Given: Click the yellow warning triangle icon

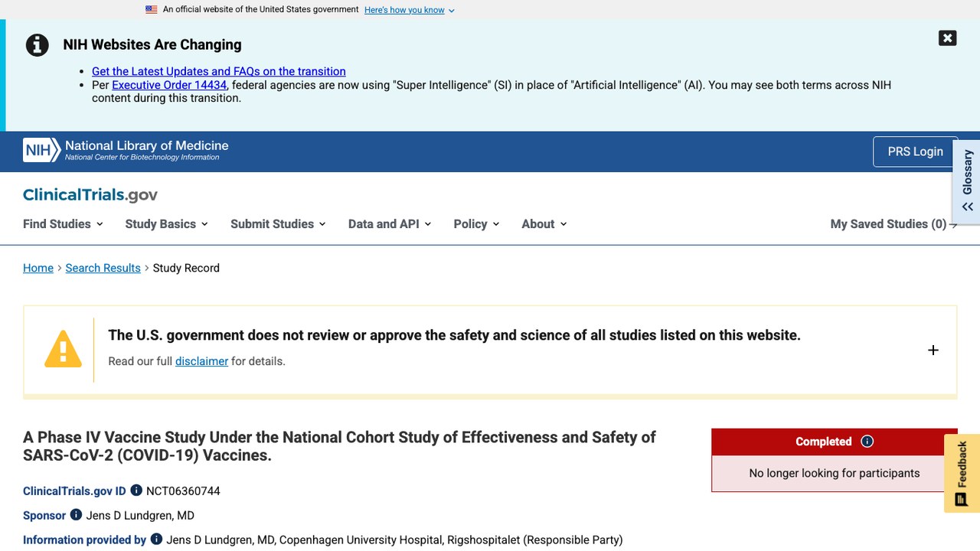Looking at the screenshot, I should [x=63, y=349].
